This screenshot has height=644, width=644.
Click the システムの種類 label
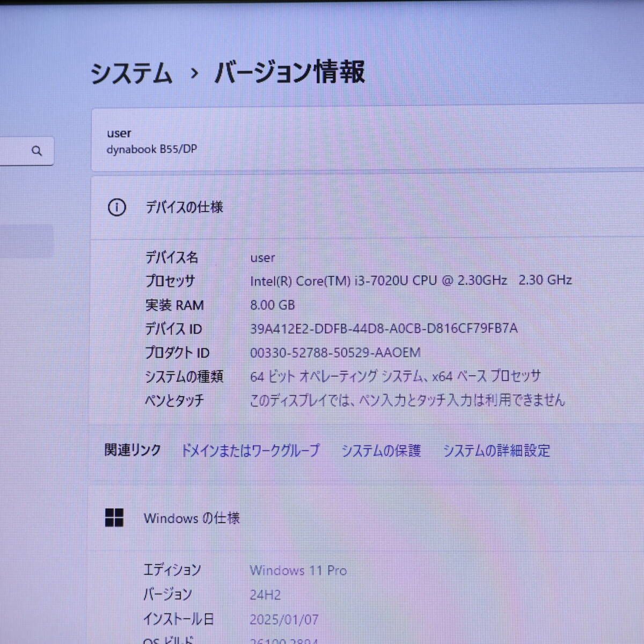pyautogui.click(x=184, y=376)
